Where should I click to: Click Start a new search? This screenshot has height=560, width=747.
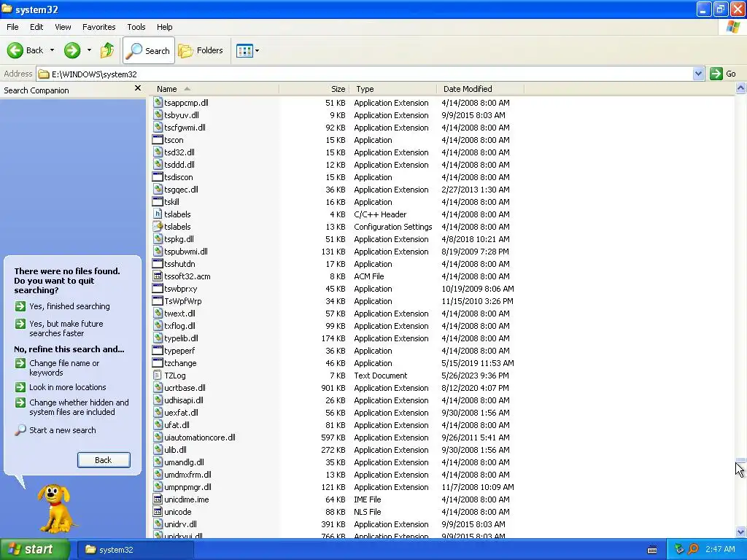63,430
